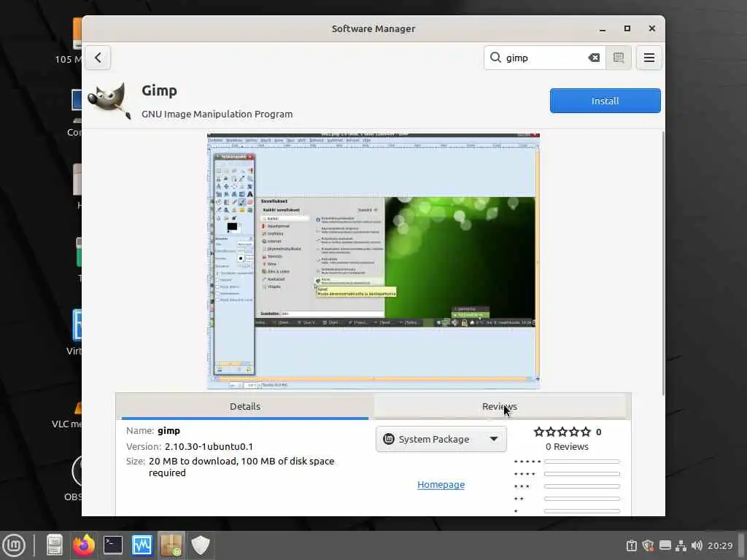Open the Gimp Homepage link
The width and height of the screenshot is (747, 560).
click(x=441, y=484)
